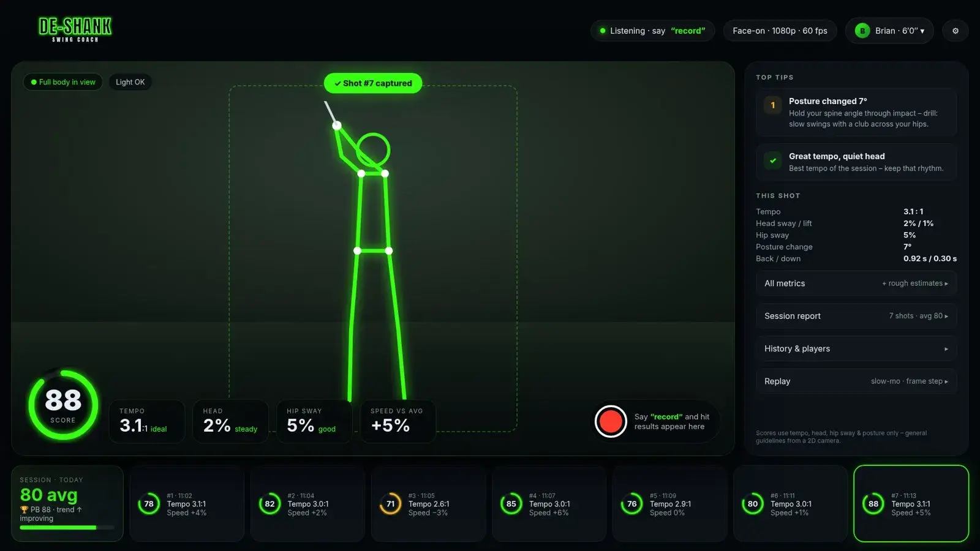Image resolution: width=980 pixels, height=551 pixels.
Task: Click the De-Shank Swing Coach logo
Action: pyautogui.click(x=75, y=29)
